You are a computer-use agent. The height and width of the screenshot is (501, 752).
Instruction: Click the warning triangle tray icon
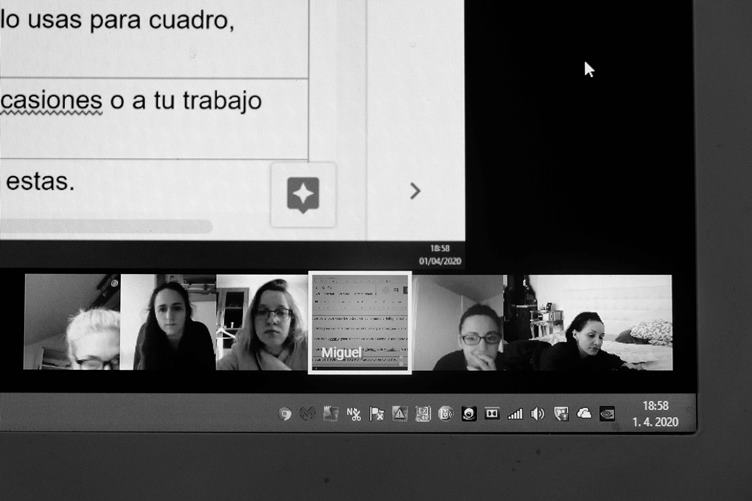pyautogui.click(x=400, y=413)
